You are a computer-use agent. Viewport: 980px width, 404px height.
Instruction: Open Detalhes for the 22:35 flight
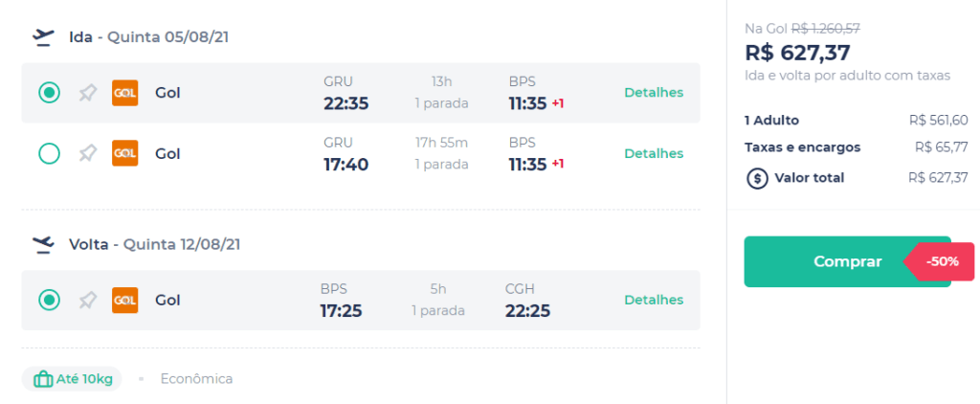pos(654,93)
